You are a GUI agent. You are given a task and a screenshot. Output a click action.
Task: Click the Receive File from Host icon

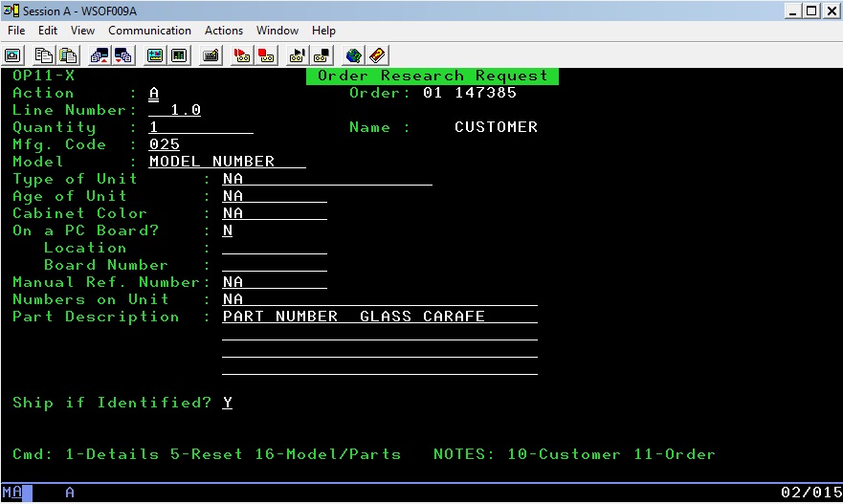pos(123,55)
